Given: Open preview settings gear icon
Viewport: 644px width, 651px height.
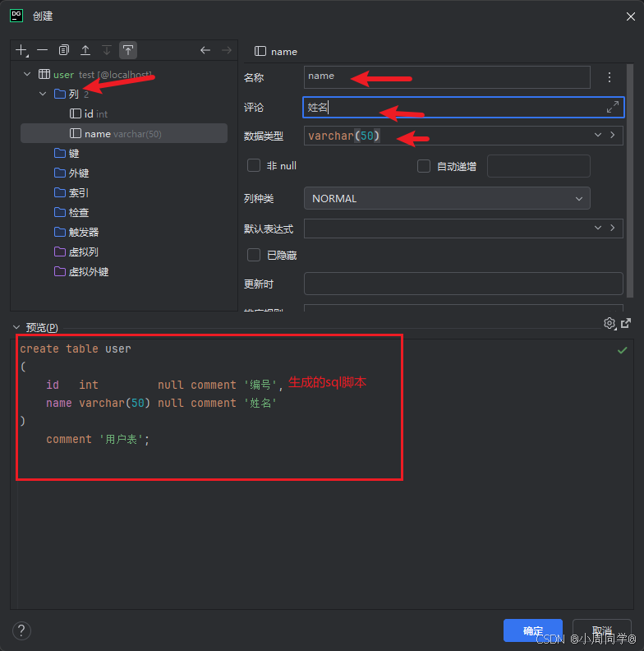Looking at the screenshot, I should point(609,323).
